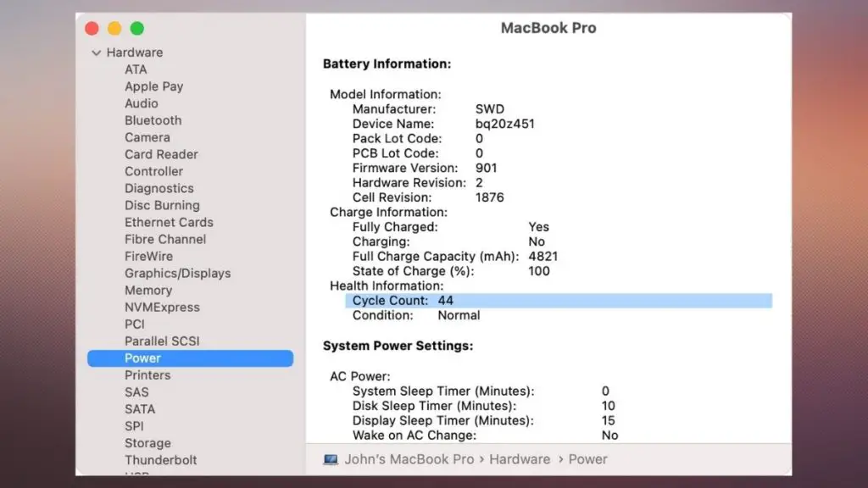Viewport: 868px width, 488px height.
Task: Select the highlighted Power entry
Action: tap(191, 358)
